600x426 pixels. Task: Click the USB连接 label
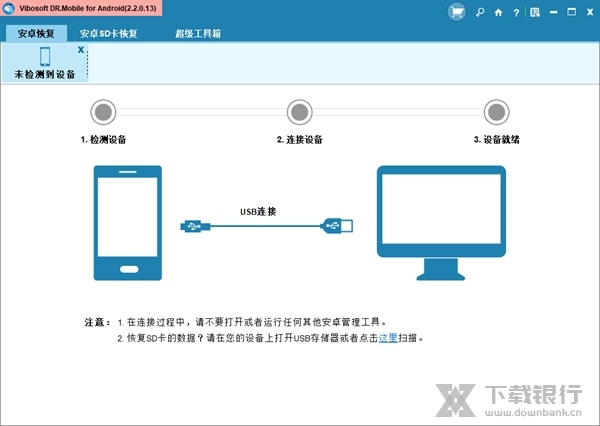pos(258,211)
